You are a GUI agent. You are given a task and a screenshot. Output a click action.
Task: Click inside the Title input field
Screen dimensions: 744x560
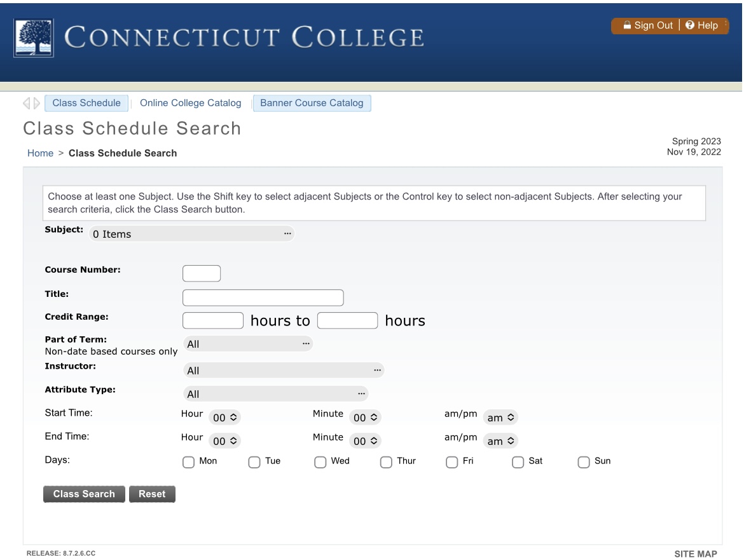262,297
